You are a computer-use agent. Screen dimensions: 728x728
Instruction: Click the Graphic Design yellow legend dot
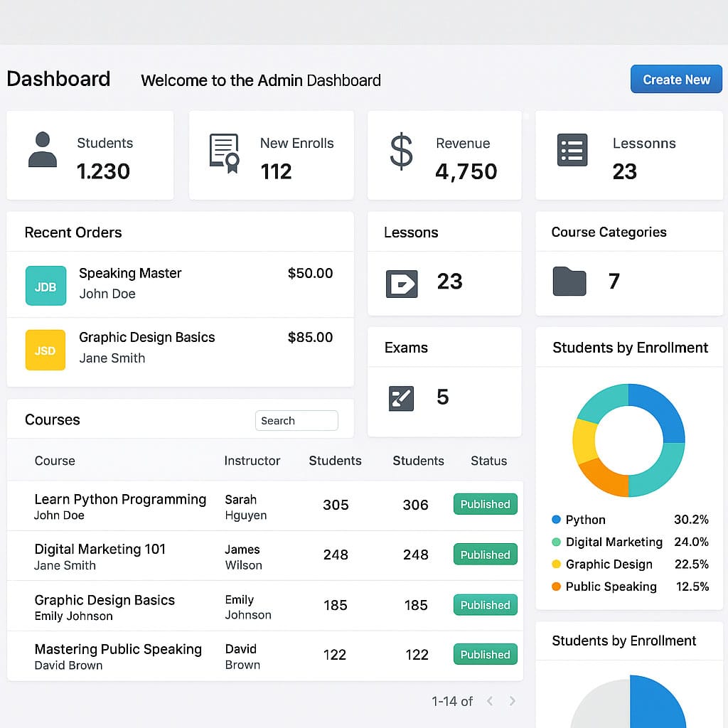click(x=556, y=564)
